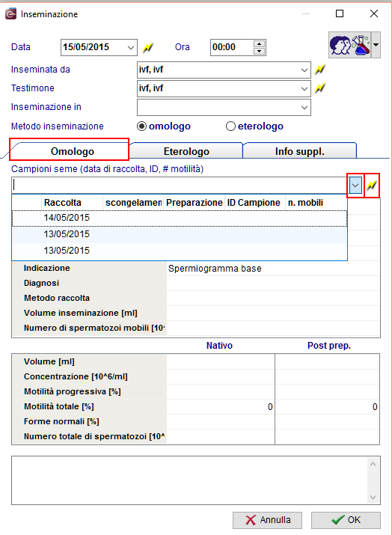The height and width of the screenshot is (535, 392).
Task: Increase the Ora time with up arrow
Action: click(x=260, y=44)
